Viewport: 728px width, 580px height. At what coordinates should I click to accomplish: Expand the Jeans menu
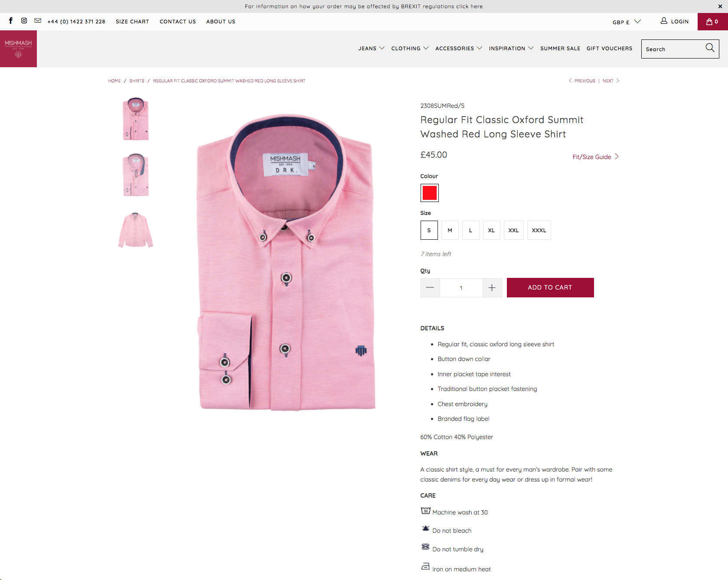click(372, 49)
